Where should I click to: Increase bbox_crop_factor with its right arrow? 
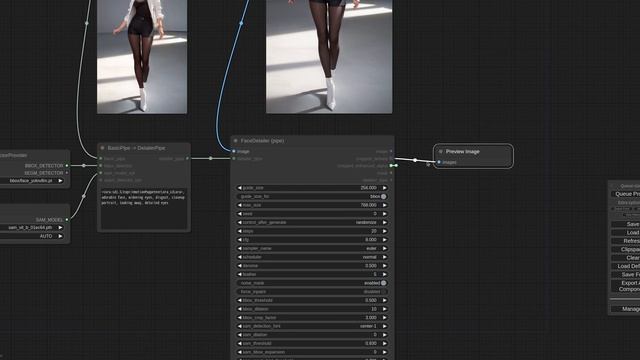[384, 318]
